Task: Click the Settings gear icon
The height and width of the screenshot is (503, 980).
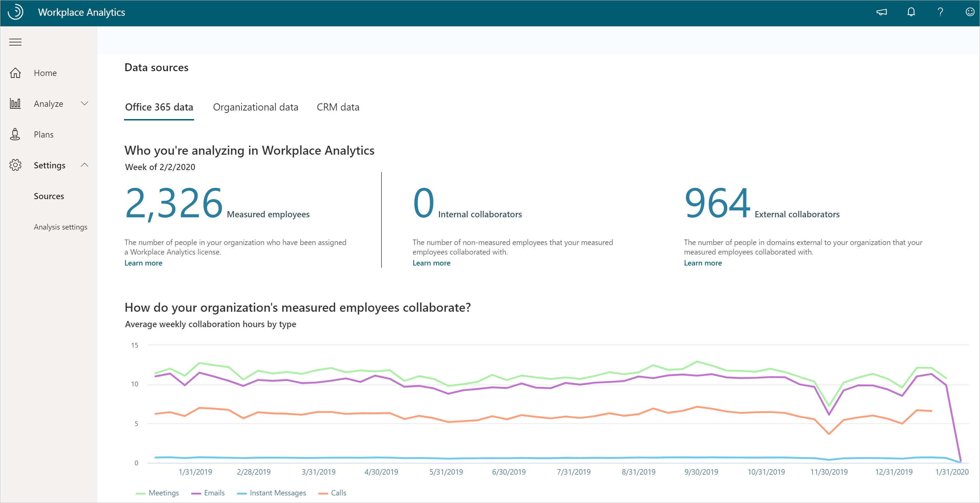Action: (x=16, y=165)
